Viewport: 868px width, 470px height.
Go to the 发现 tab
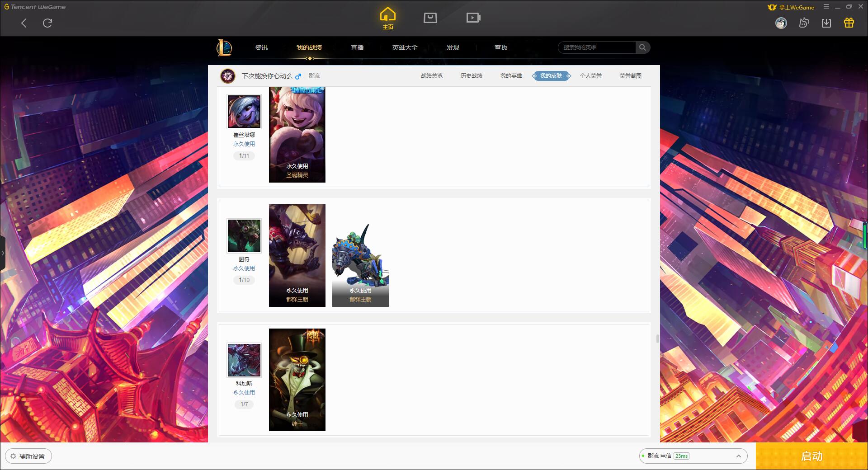pos(453,47)
